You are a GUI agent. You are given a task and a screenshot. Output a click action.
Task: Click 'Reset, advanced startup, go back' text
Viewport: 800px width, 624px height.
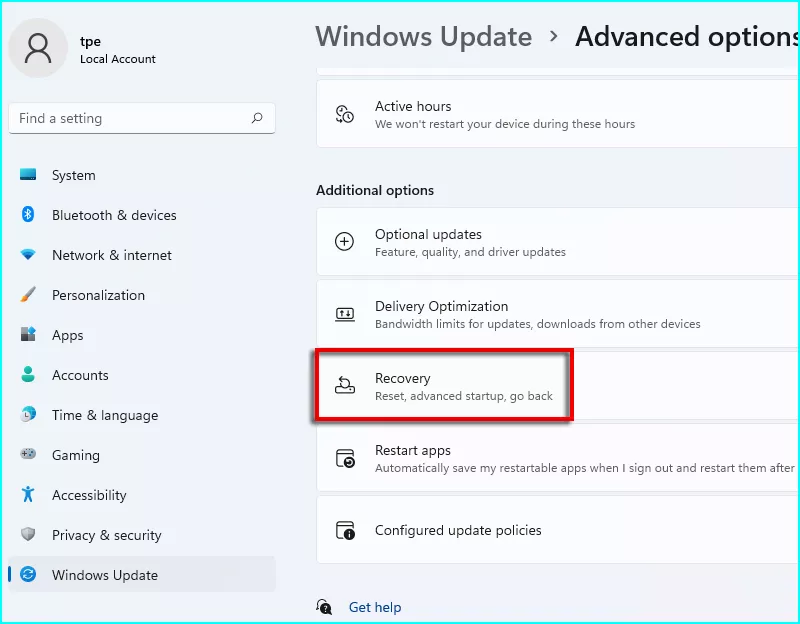(x=464, y=396)
